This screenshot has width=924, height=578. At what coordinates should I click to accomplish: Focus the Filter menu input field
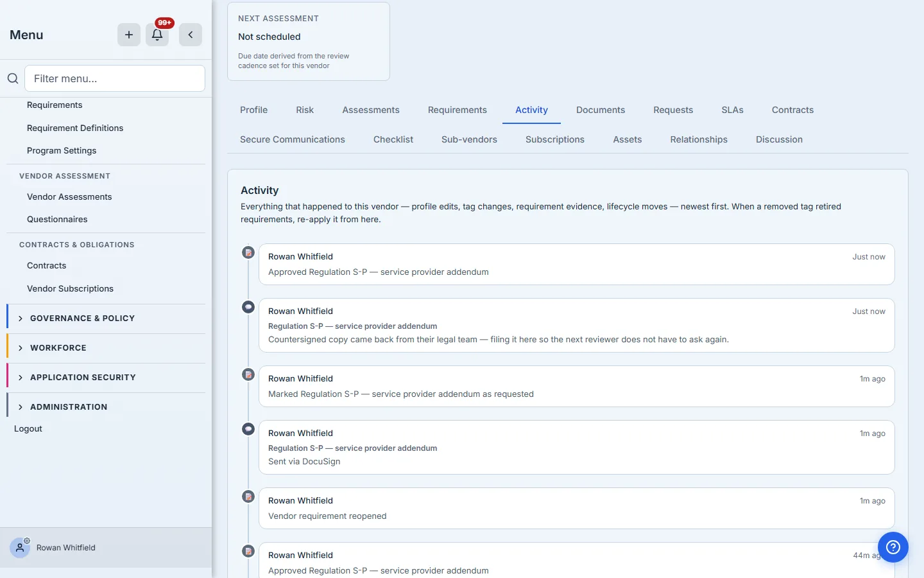coord(115,78)
